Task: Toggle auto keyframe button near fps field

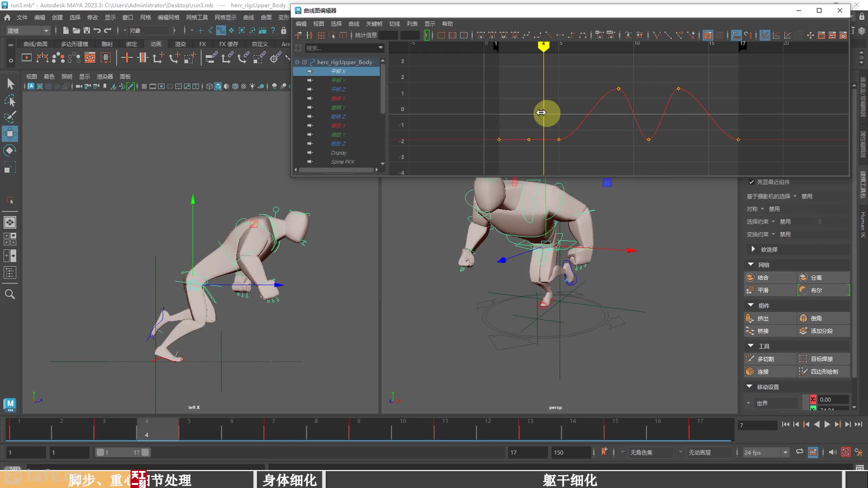Action: click(846, 452)
